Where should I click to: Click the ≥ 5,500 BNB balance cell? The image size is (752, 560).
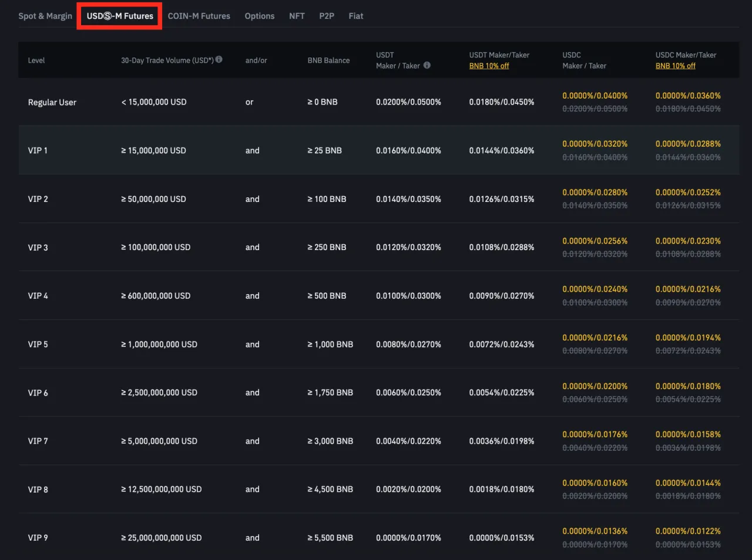[330, 538]
